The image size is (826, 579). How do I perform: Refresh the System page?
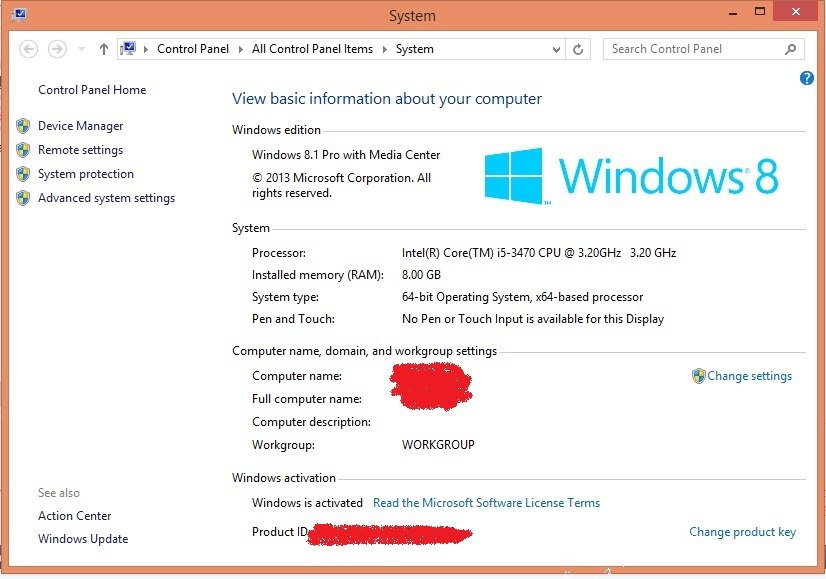pyautogui.click(x=578, y=49)
